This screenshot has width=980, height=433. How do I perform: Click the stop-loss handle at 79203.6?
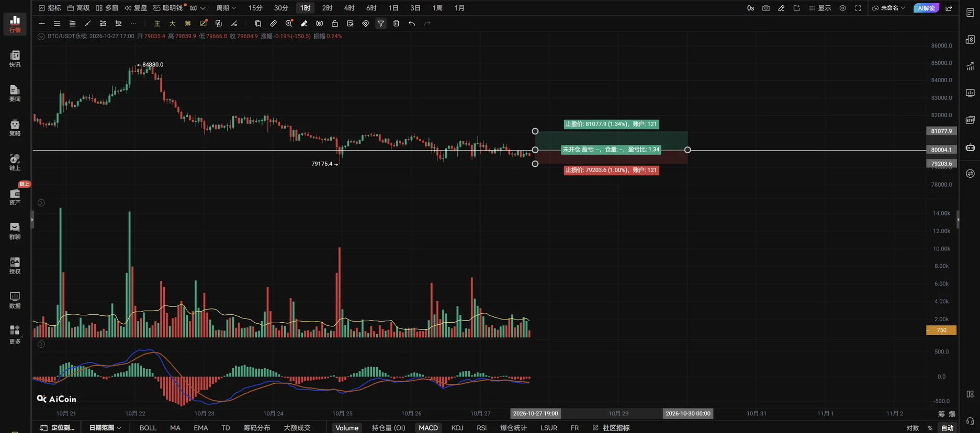pyautogui.click(x=535, y=164)
